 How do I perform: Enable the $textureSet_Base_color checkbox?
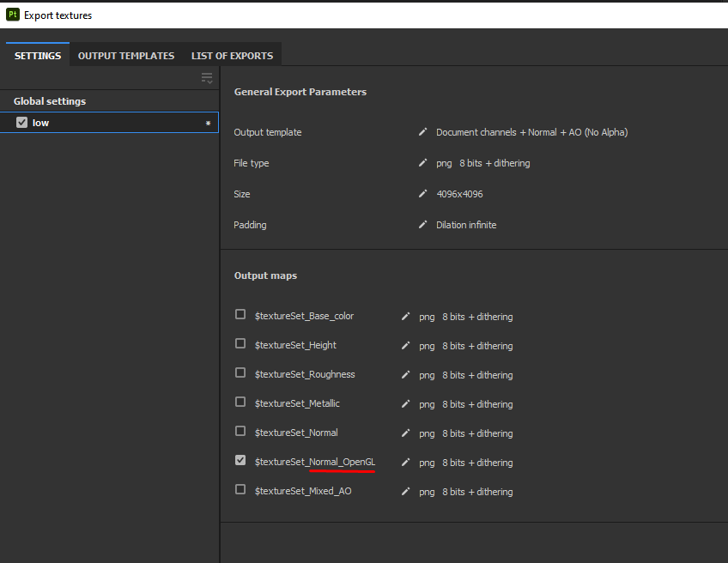click(x=240, y=315)
